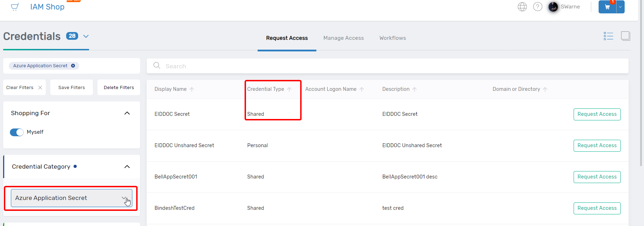The image size is (644, 226).
Task: Request access for BellAppSecret001
Action: 597,177
